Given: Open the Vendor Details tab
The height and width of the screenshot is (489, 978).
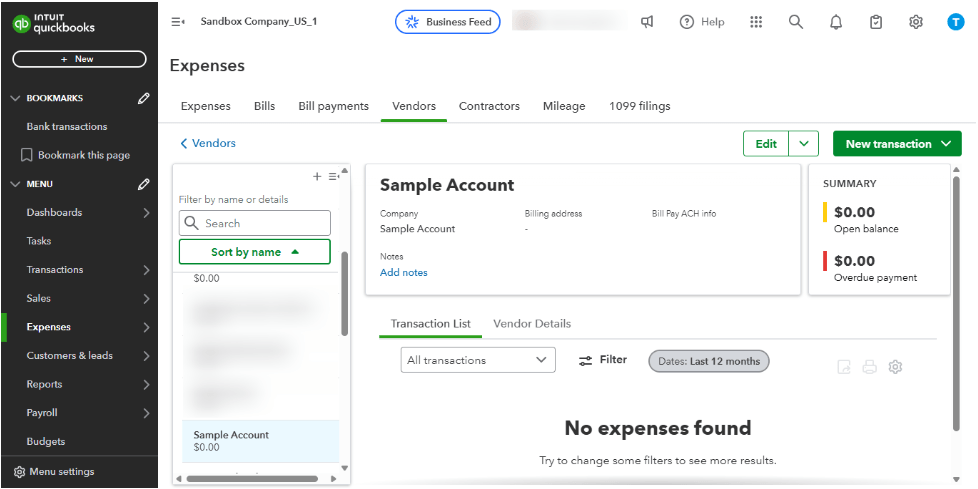Looking at the screenshot, I should 532,324.
